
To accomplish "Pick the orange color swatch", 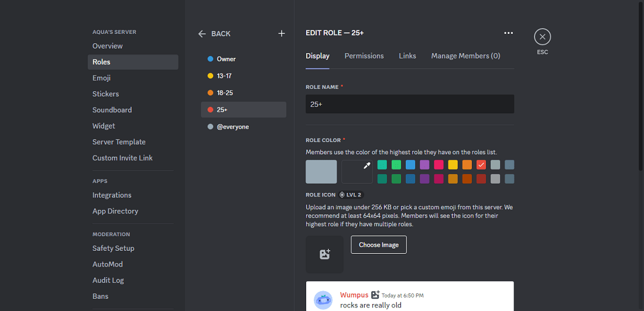I will click(467, 164).
